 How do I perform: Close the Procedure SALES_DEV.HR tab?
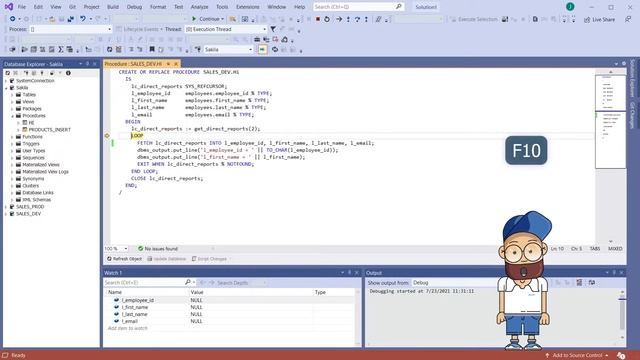pos(176,64)
